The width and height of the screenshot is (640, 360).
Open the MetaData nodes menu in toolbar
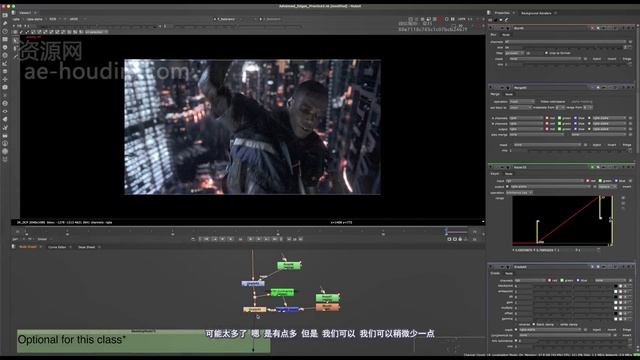(x=5, y=119)
